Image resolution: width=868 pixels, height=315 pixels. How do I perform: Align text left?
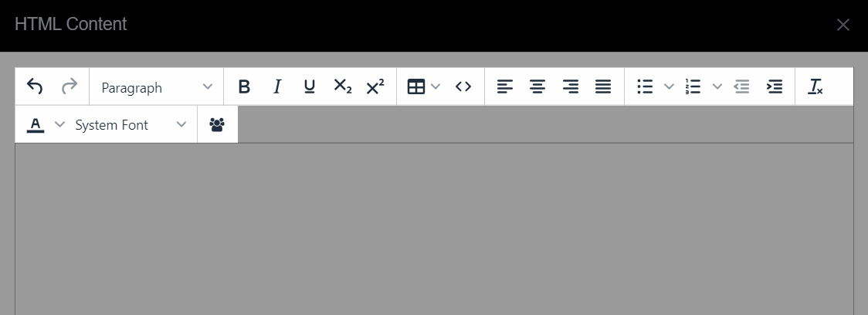click(x=505, y=87)
